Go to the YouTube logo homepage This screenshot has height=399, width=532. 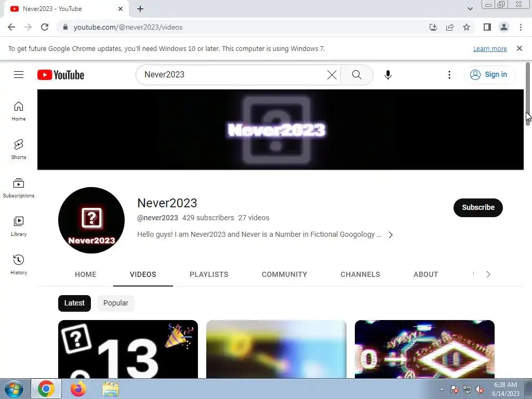(x=61, y=75)
